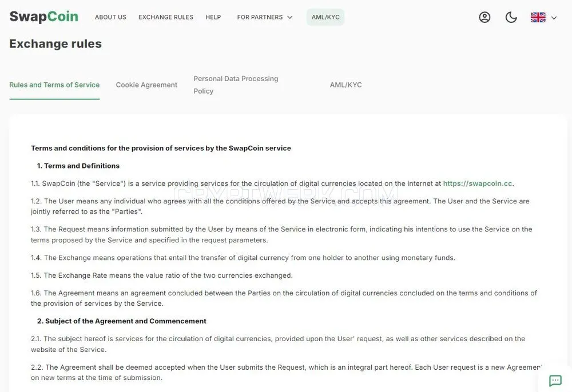572x392 pixels.
Task: Click clause 1.4 defining the Exchange
Action: point(243,258)
